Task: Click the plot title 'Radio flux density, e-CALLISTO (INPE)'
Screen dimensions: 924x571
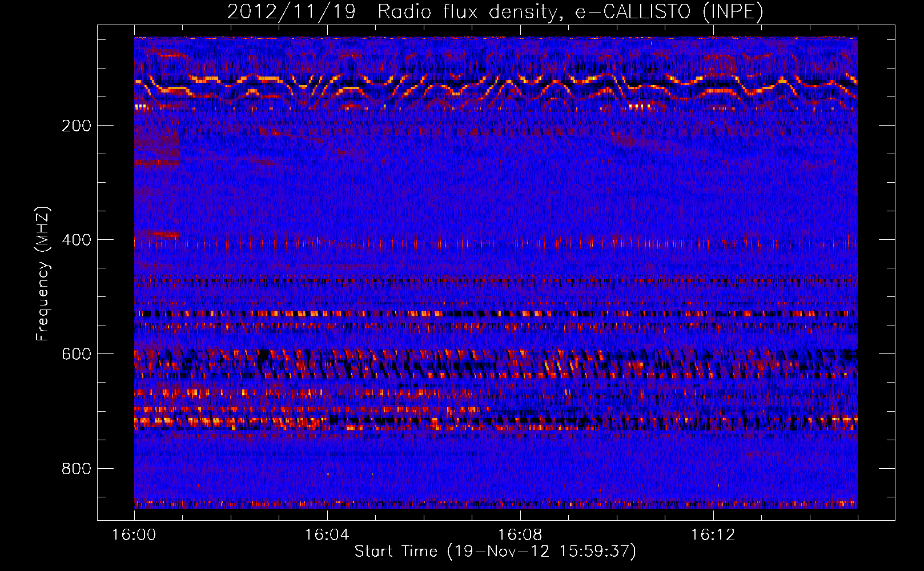Action: 571,11
